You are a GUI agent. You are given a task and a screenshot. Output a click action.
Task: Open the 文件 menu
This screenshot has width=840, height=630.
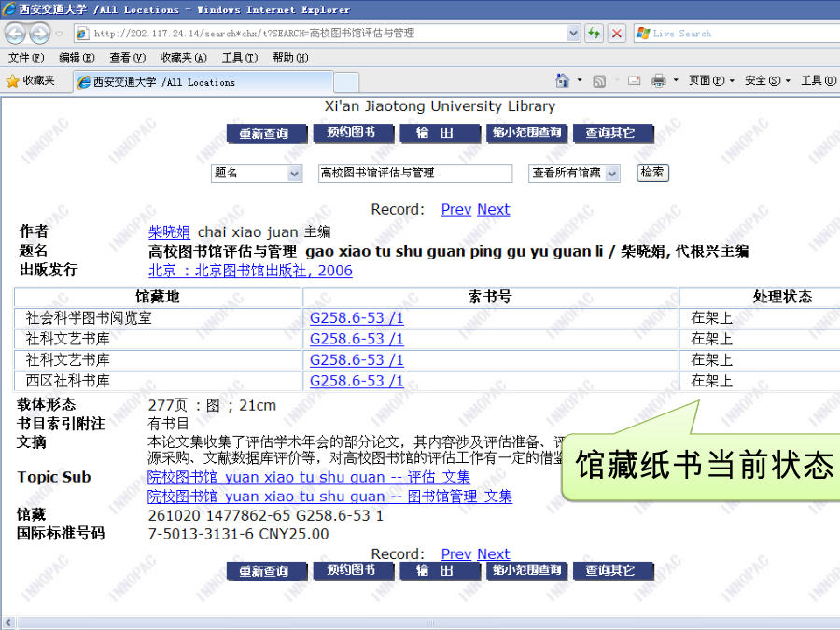pyautogui.click(x=26, y=57)
